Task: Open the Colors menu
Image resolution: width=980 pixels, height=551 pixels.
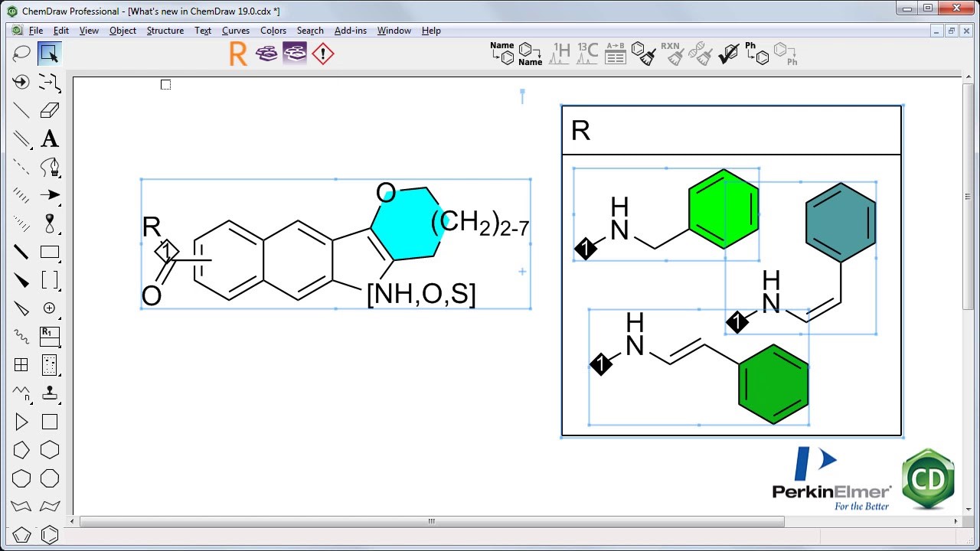Action: [x=273, y=31]
